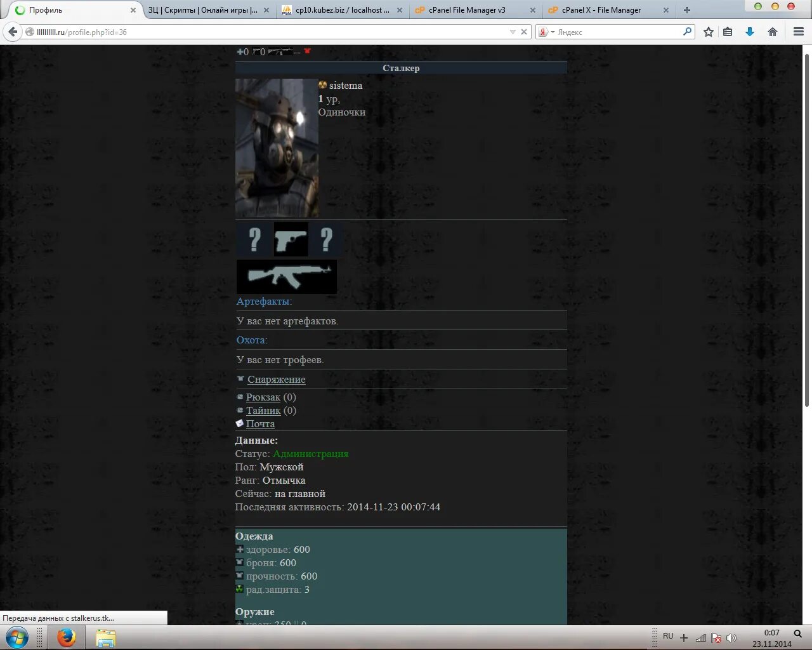Open Windows Explorer from the taskbar
The image size is (812, 650).
click(x=106, y=637)
